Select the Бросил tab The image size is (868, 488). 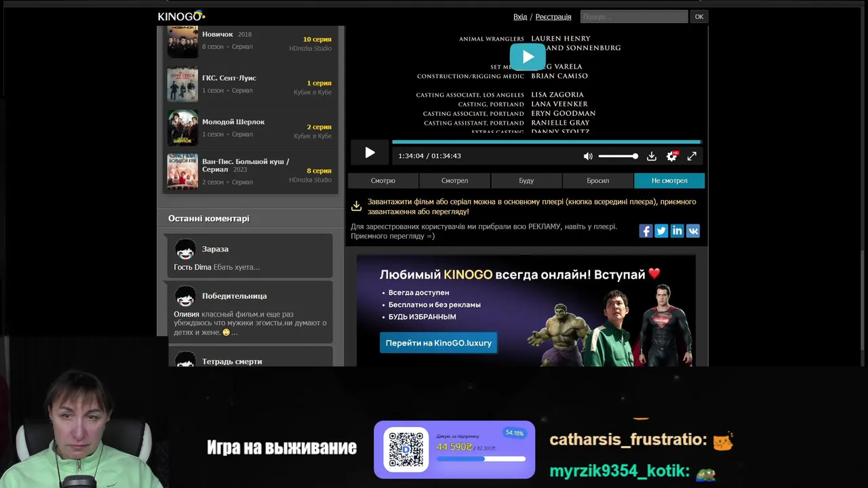point(597,180)
